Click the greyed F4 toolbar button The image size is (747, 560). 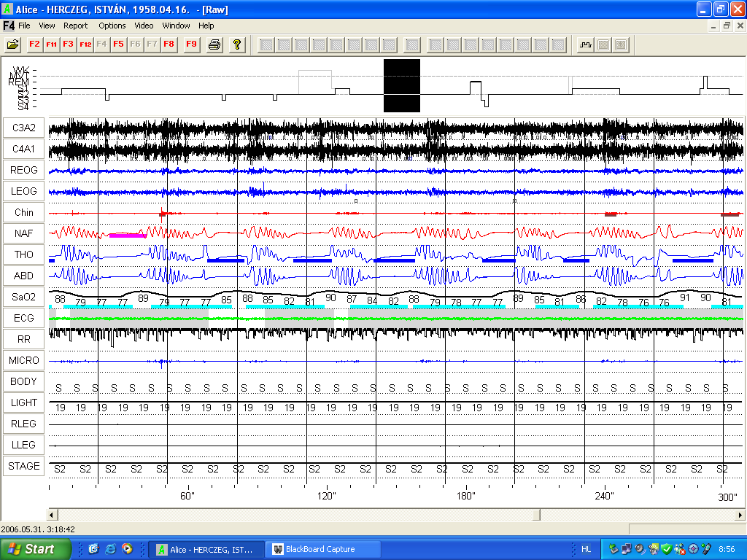click(101, 44)
